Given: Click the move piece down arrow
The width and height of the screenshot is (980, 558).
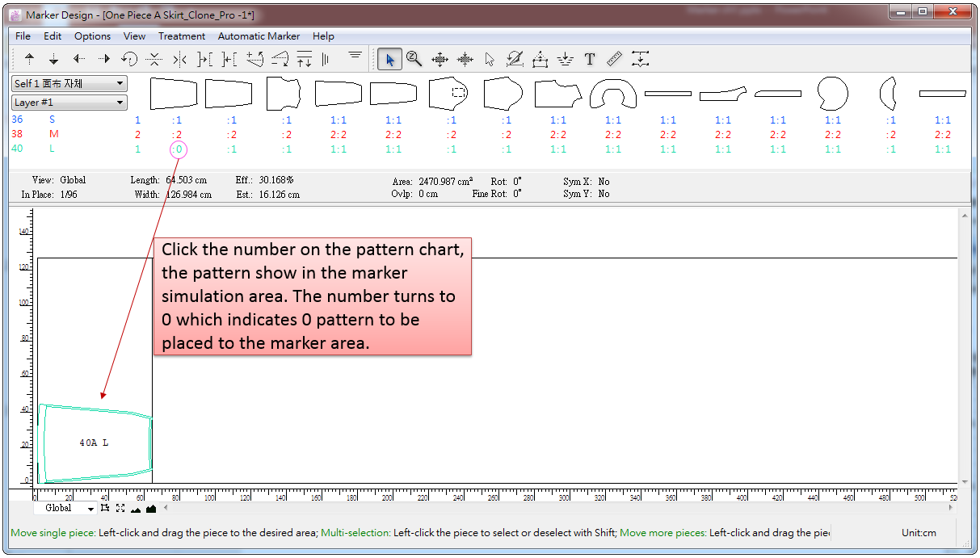Looking at the screenshot, I should pos(54,59).
